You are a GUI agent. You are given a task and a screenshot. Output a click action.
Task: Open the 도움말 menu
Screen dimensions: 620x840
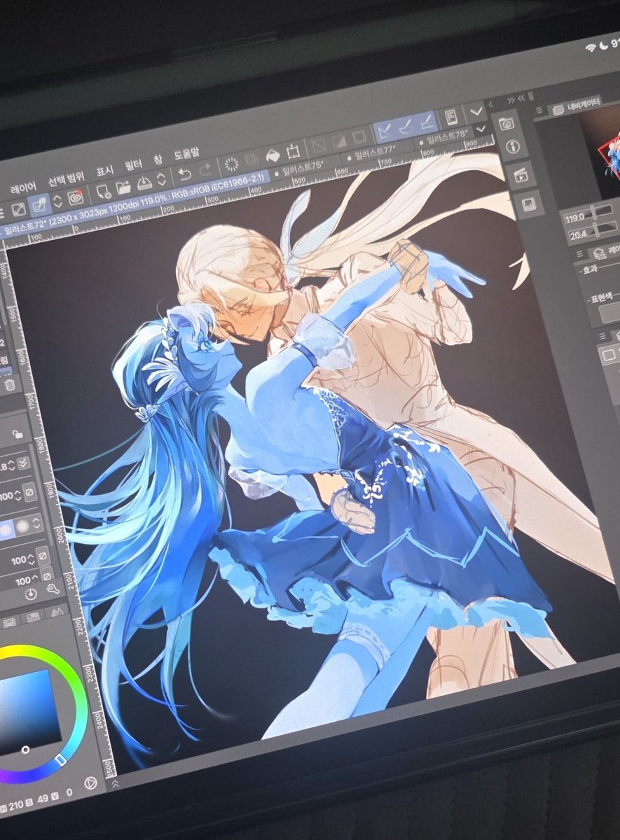[186, 153]
